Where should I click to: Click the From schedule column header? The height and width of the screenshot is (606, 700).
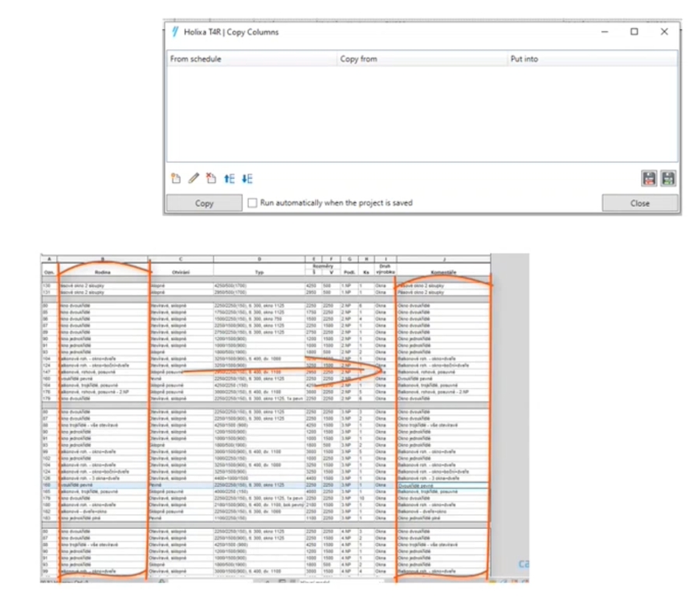(x=196, y=59)
